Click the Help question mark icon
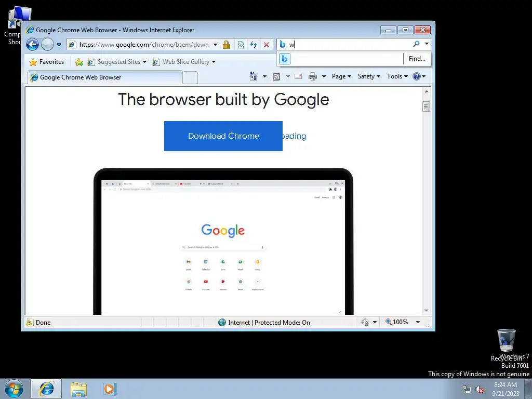The width and height of the screenshot is (532, 399). [x=417, y=76]
